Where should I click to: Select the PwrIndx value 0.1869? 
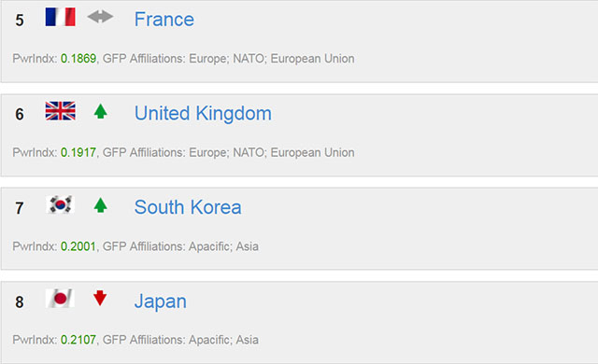pos(78,58)
